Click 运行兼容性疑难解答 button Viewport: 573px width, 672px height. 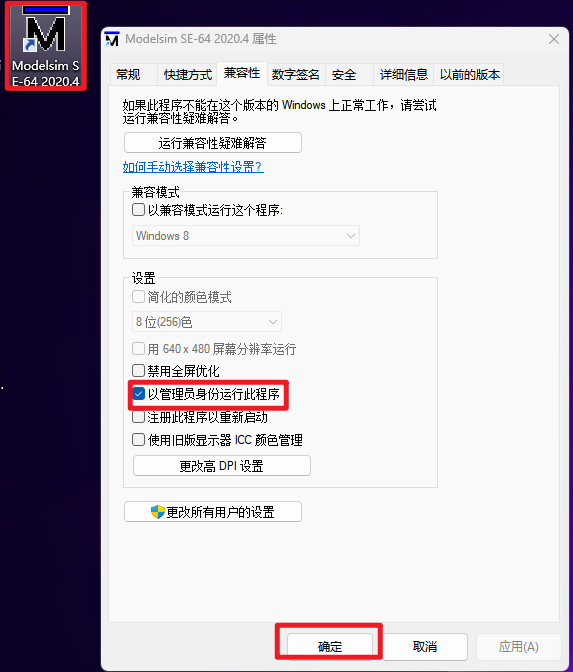(213, 143)
